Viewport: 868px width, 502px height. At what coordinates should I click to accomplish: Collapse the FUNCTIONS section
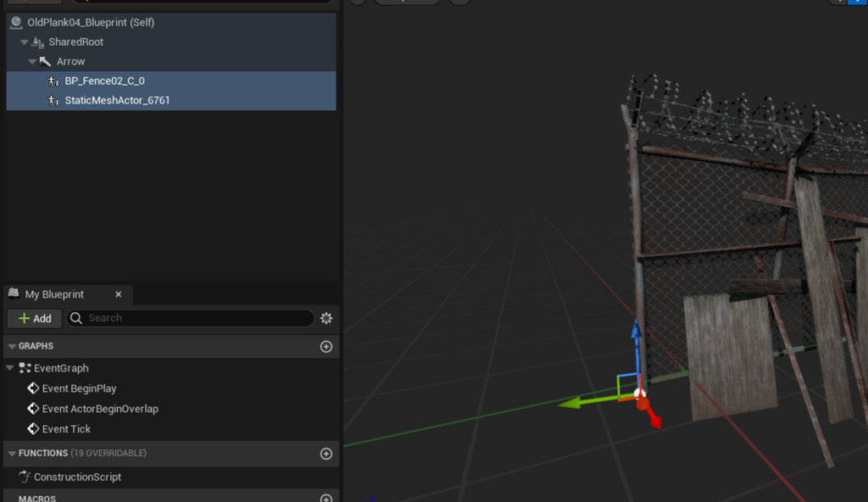pyautogui.click(x=12, y=453)
